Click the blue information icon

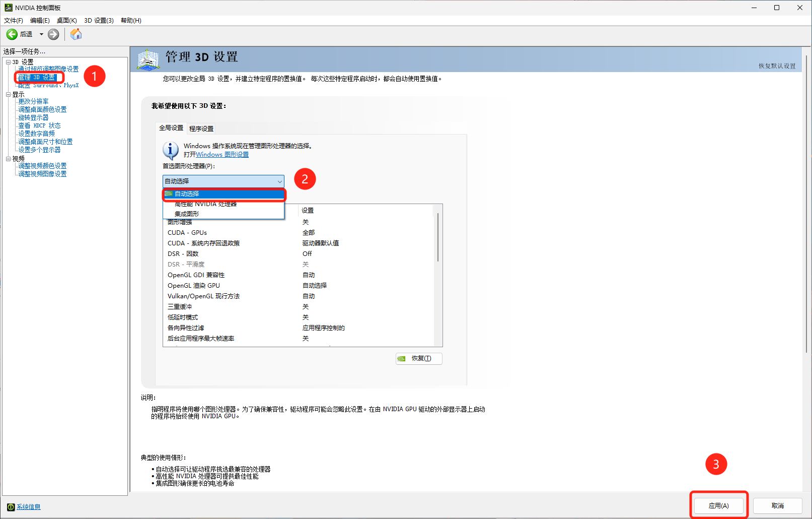click(171, 150)
